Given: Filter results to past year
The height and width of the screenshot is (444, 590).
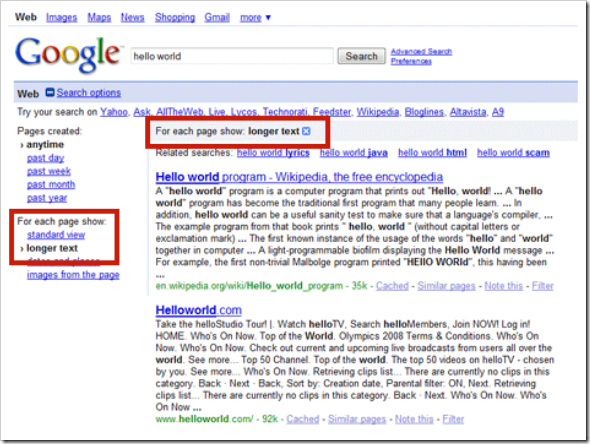Looking at the screenshot, I should click(47, 198).
